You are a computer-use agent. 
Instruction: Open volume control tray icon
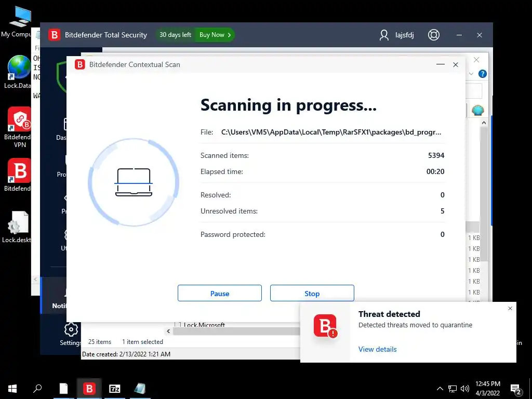coord(465,389)
